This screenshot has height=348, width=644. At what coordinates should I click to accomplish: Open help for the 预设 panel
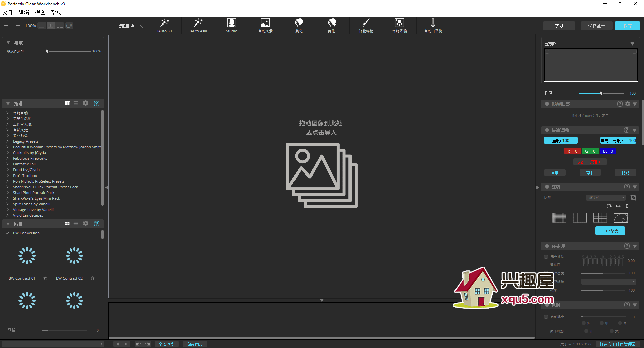tap(97, 103)
